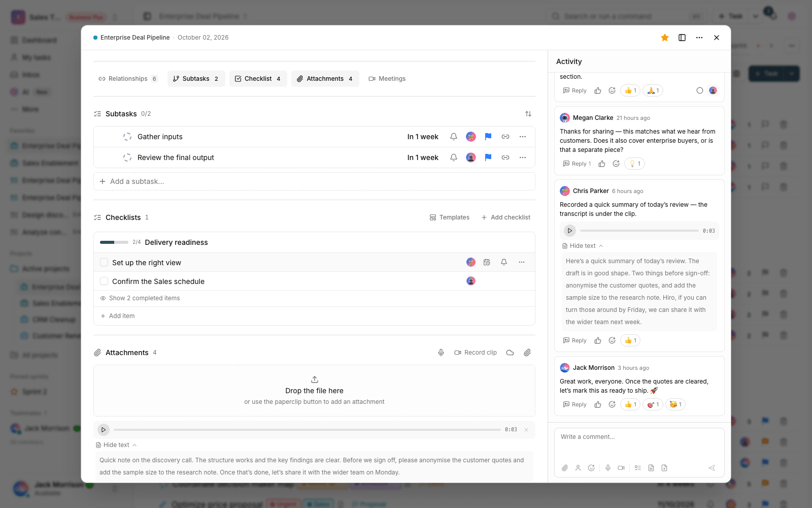Seek on Chris Parker's audio clip progress bar
The image size is (812, 508).
(639, 231)
